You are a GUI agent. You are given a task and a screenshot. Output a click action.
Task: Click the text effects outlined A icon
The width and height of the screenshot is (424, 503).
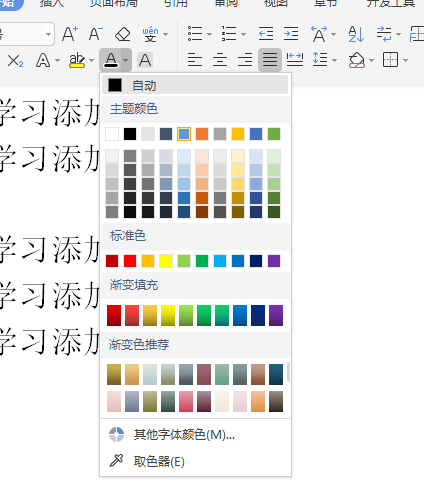click(43, 61)
